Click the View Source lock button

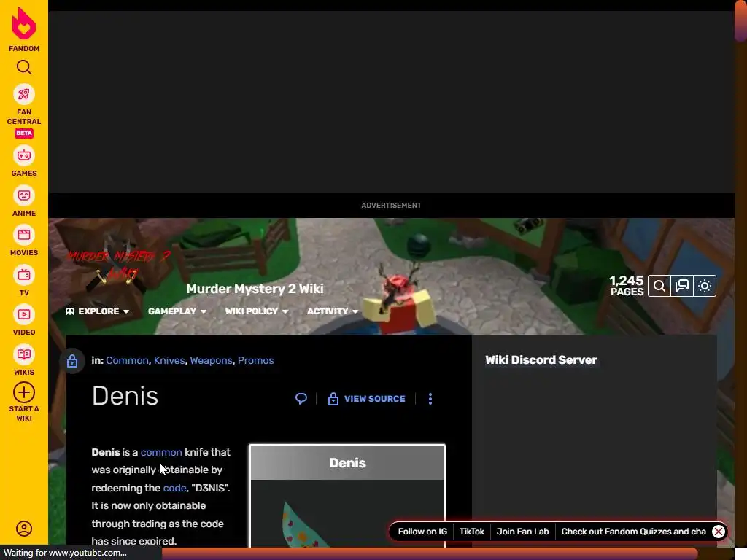tap(367, 399)
